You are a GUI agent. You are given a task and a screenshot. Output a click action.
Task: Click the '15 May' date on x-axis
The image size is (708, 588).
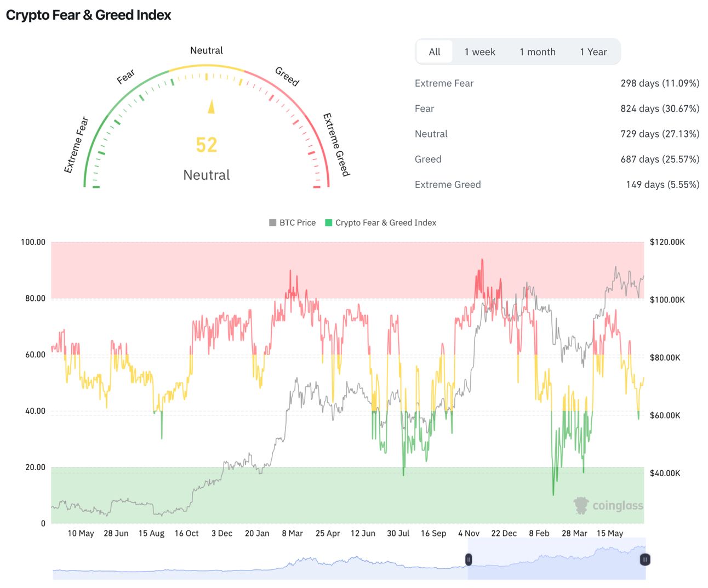pyautogui.click(x=610, y=533)
